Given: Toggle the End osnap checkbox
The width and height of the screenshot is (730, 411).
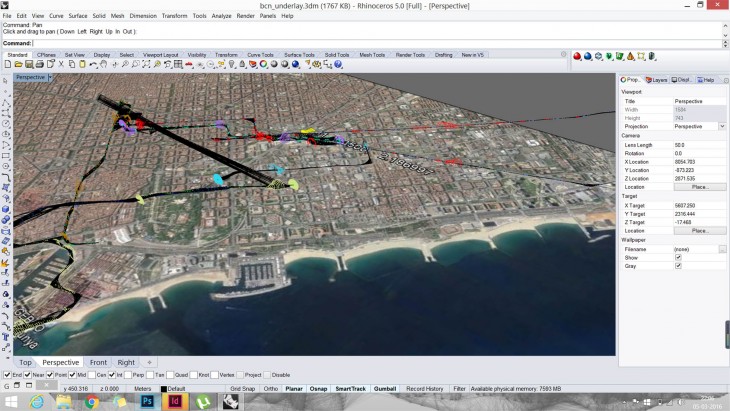Looking at the screenshot, I should click(x=7, y=375).
